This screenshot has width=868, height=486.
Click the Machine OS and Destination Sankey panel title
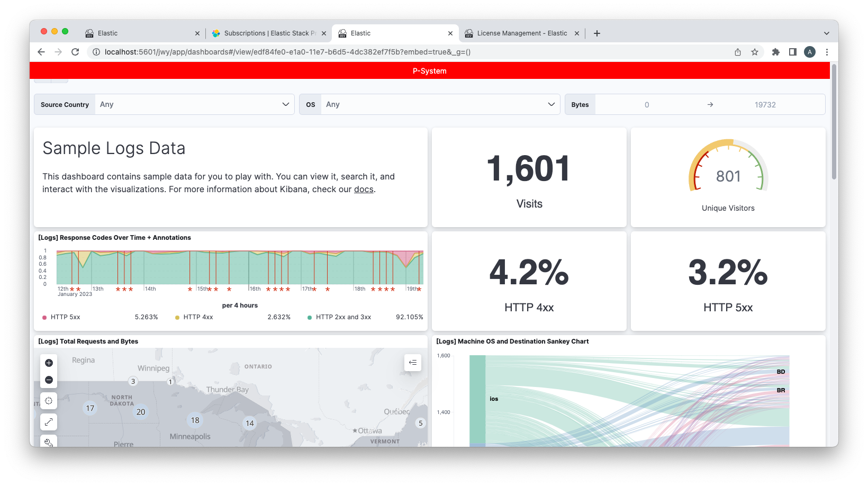512,341
